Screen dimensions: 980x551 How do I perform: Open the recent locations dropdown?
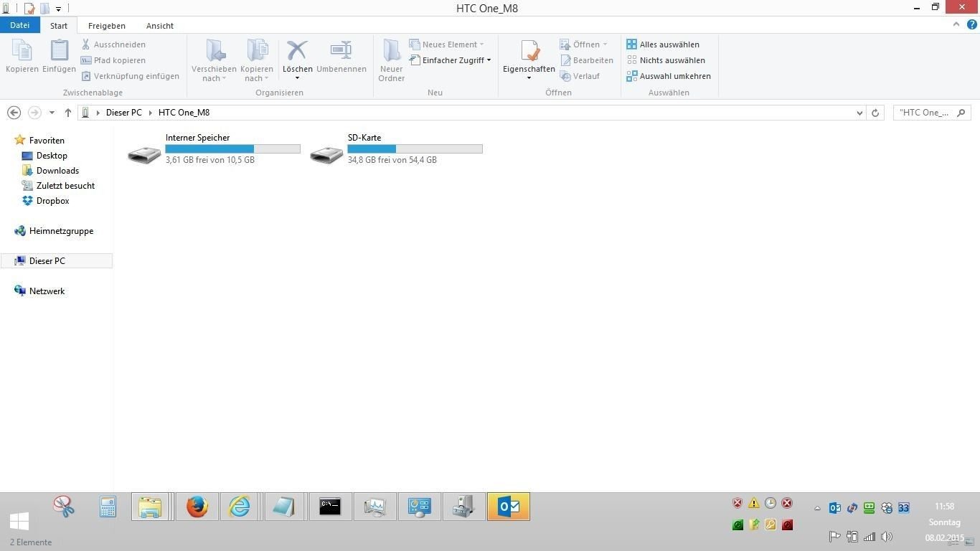[x=52, y=113]
